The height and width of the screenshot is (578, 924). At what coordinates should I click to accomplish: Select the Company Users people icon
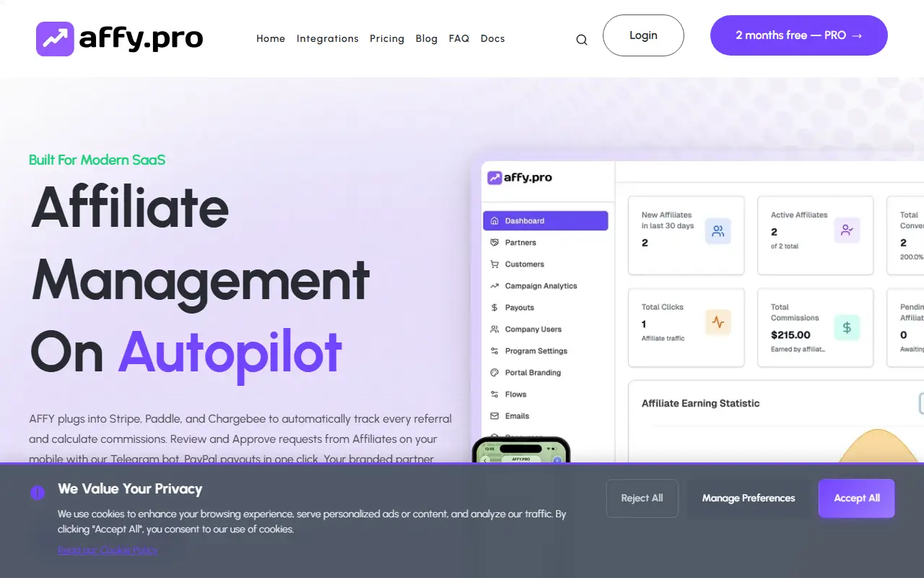pyautogui.click(x=494, y=329)
